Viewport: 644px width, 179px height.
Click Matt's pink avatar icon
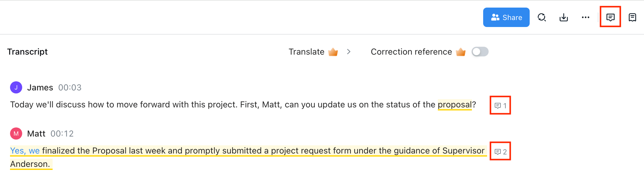point(16,133)
